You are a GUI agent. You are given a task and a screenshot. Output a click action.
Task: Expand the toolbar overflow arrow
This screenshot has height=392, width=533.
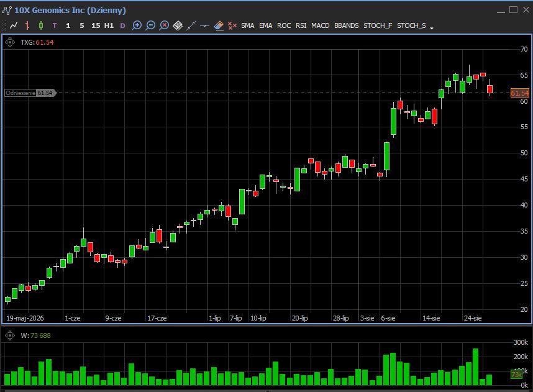click(x=432, y=28)
